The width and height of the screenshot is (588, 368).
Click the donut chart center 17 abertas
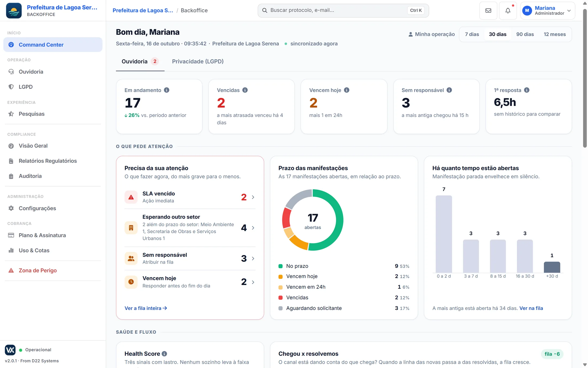(x=313, y=221)
